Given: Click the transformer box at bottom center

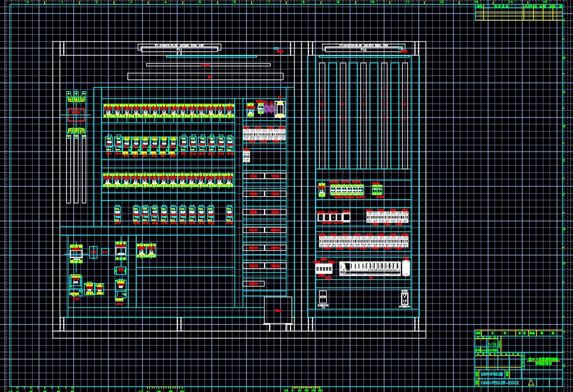Looking at the screenshot, I should 277,310.
